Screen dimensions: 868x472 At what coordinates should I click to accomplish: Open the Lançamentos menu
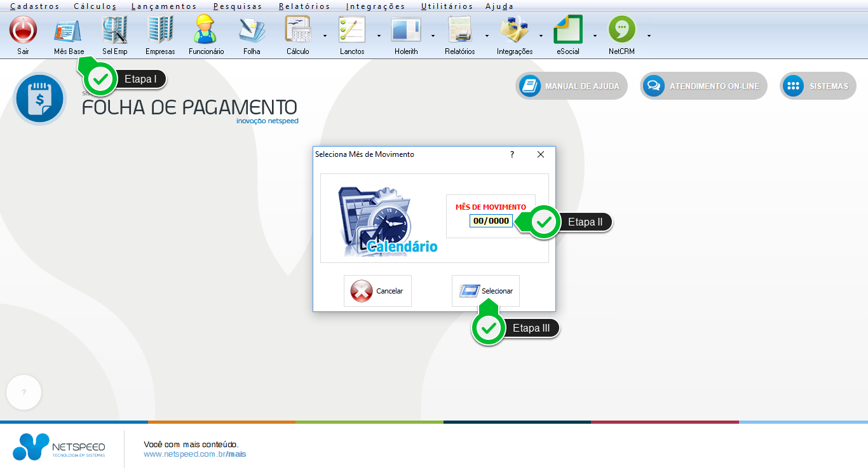coord(165,6)
